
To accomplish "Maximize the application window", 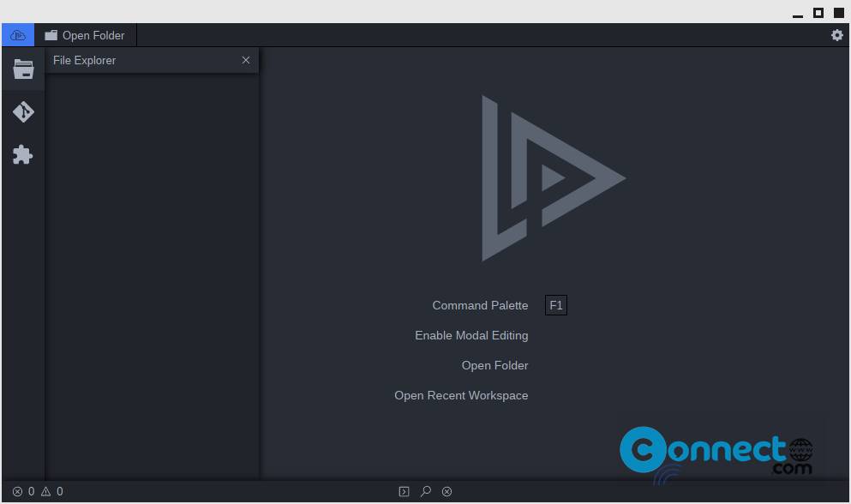I will click(818, 13).
